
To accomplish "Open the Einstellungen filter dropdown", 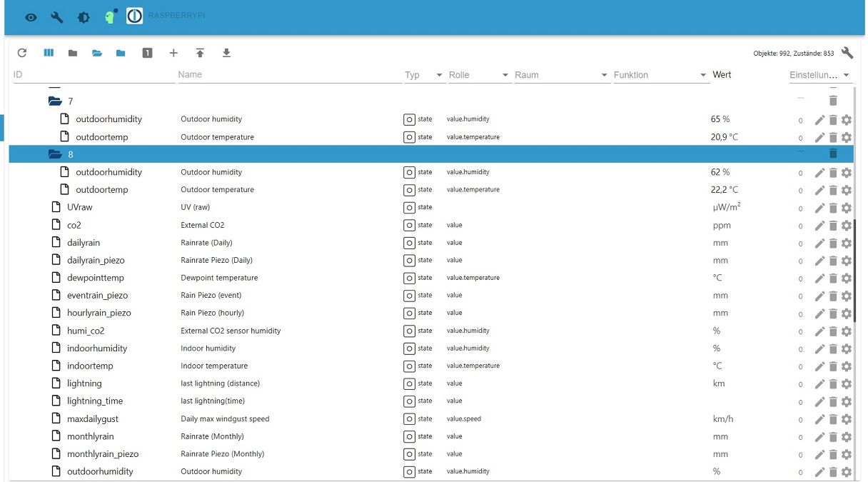I will tap(821, 75).
